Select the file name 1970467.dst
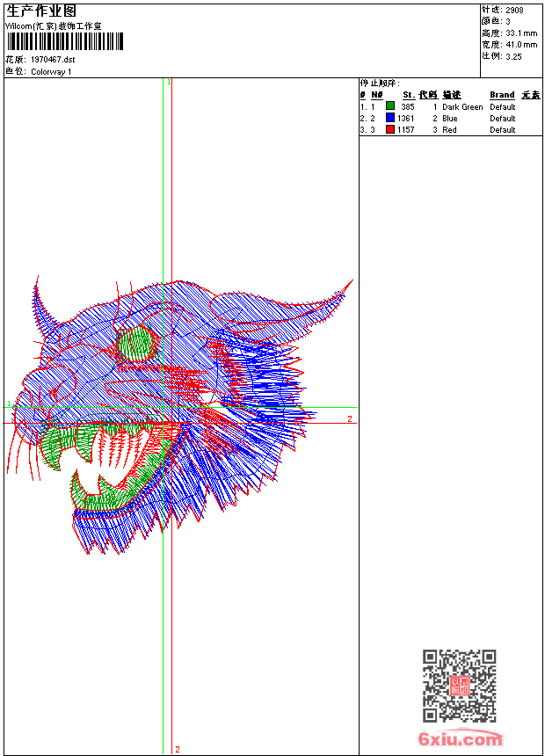 coord(53,59)
